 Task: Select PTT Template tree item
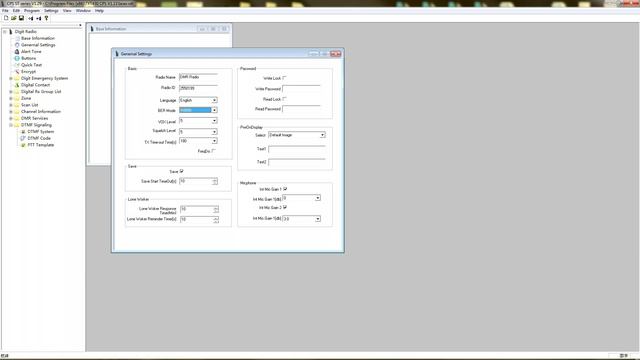pyautogui.click(x=40, y=145)
